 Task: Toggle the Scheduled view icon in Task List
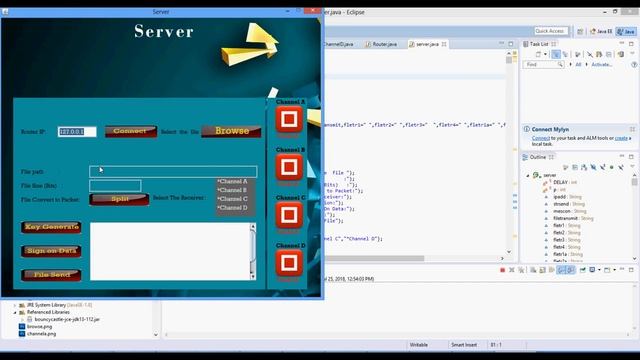coord(565,54)
